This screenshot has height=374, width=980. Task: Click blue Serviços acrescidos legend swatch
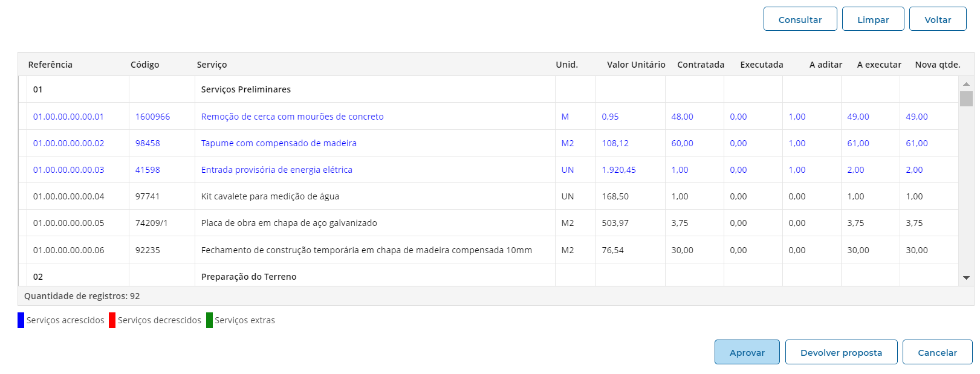pyautogui.click(x=21, y=320)
